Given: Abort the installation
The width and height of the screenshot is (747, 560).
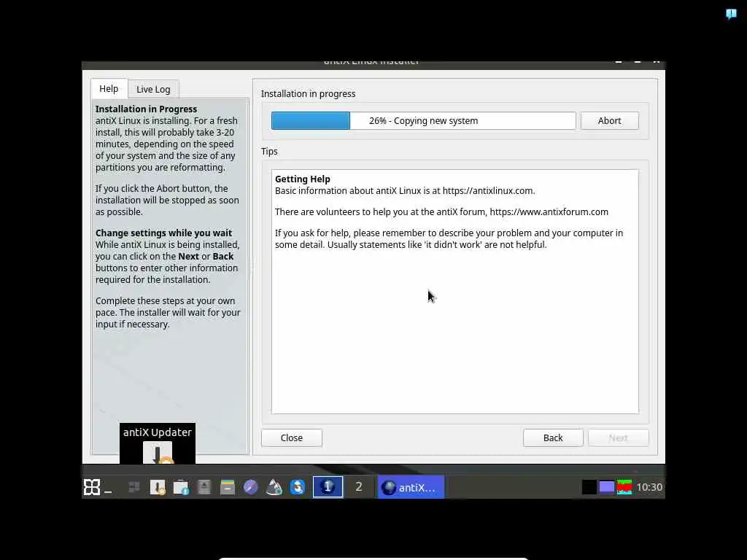Looking at the screenshot, I should (609, 120).
